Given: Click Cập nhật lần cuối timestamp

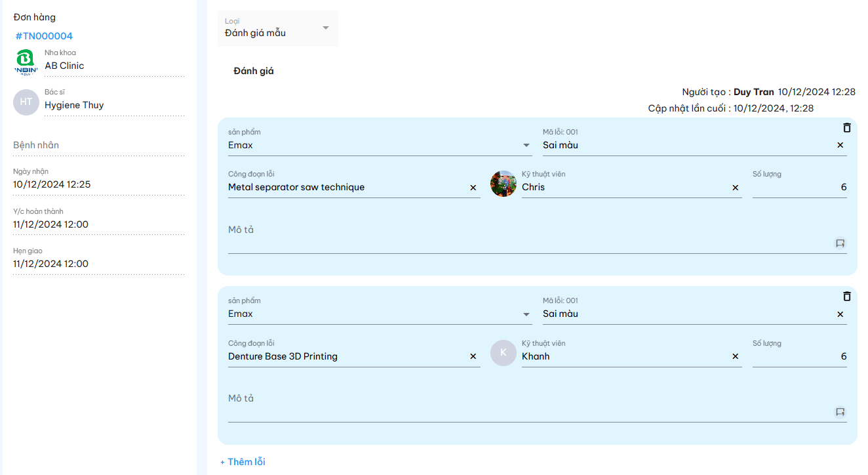Looking at the screenshot, I should coord(774,108).
